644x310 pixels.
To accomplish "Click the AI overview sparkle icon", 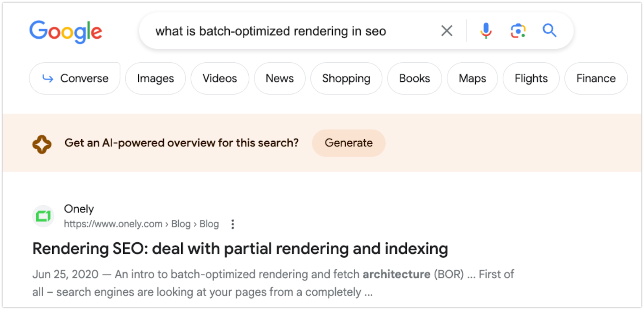I will pos(42,144).
